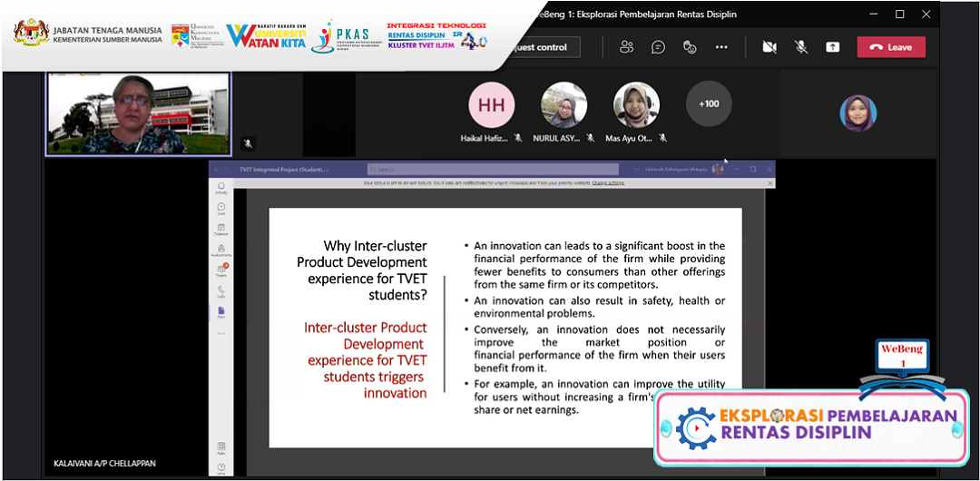Unmute the microphone
The height and width of the screenshot is (481, 980).
pos(801,47)
